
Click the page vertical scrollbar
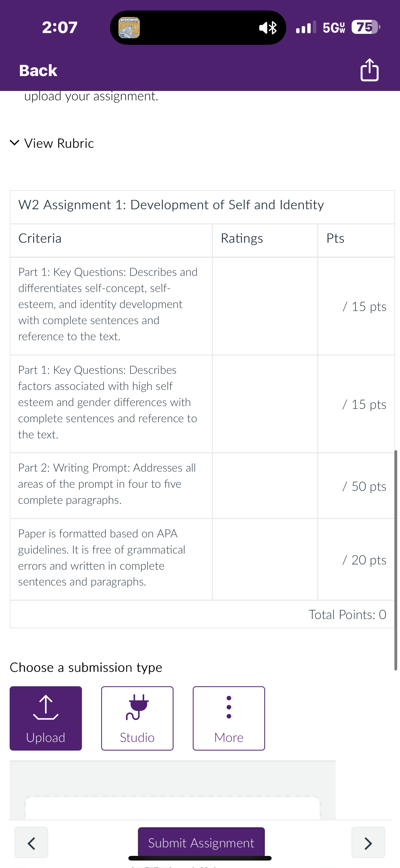[x=396, y=560]
